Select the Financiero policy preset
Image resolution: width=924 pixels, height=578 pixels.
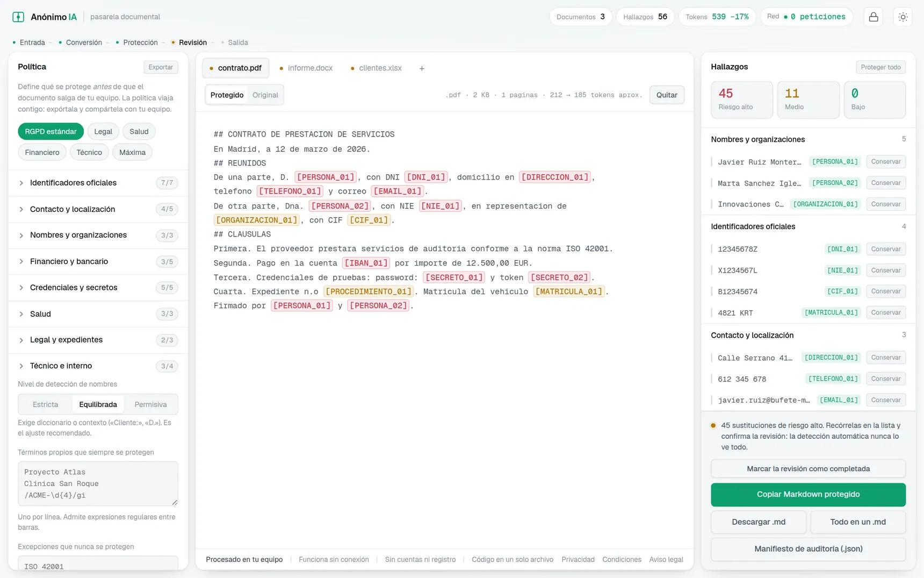pos(42,153)
